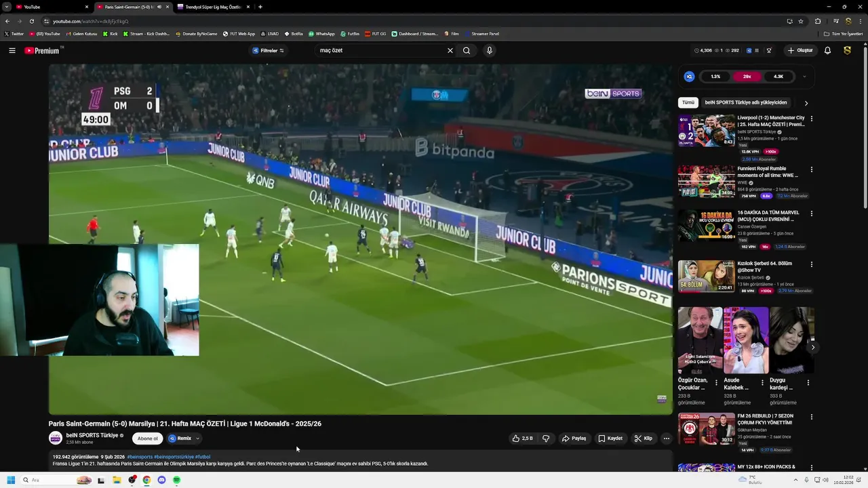Open Chrome three-dot menu
Viewport: 868px width, 488px height.
click(x=860, y=21)
